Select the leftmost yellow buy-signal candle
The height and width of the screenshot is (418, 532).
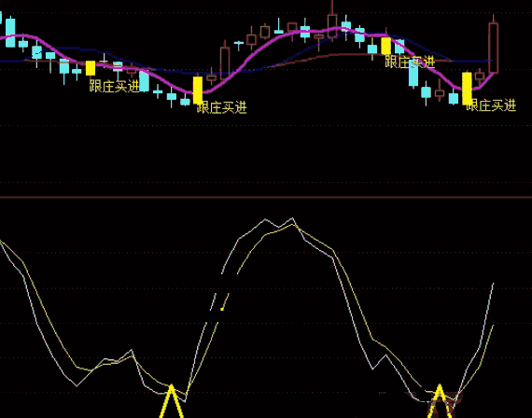[91, 68]
